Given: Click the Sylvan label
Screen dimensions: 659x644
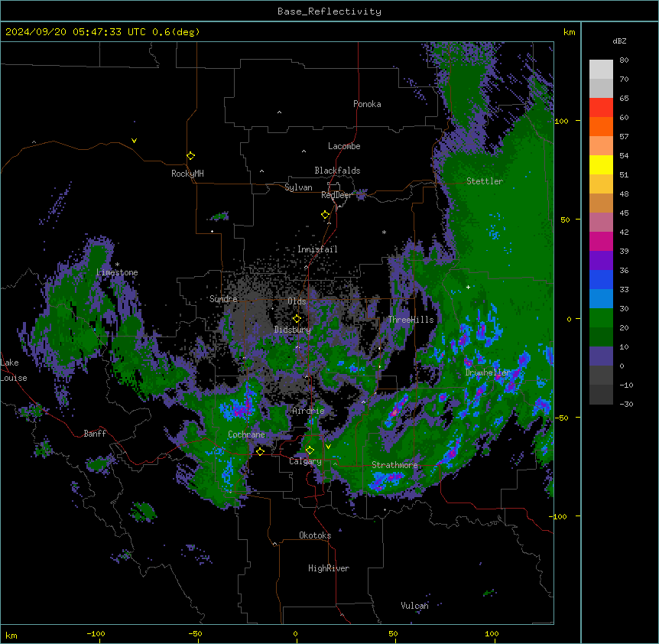Looking at the screenshot, I should (x=298, y=187).
